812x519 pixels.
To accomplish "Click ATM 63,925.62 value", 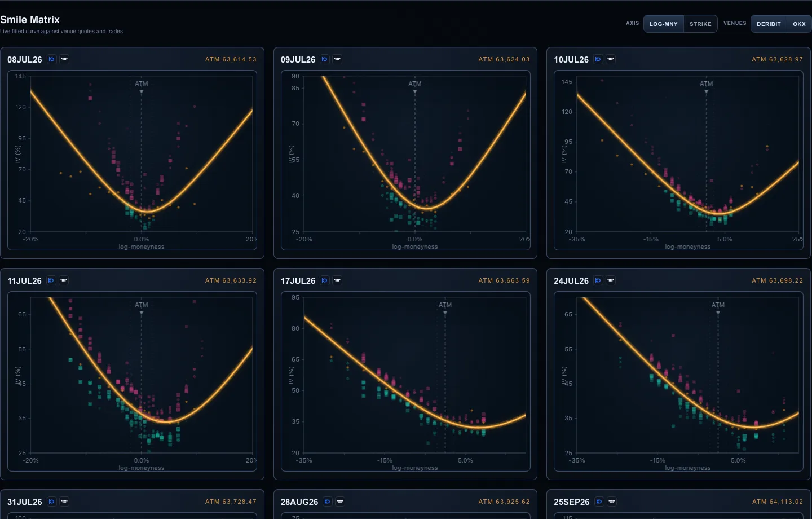I will 504,502.
